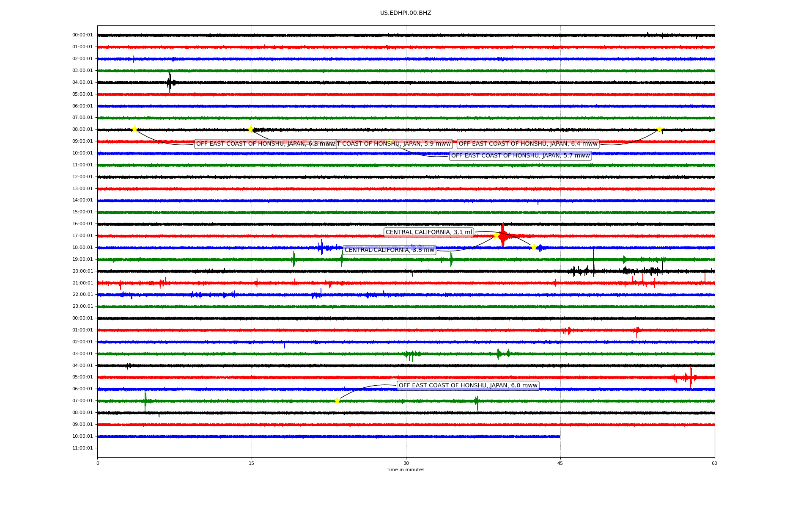Click the star marker for the 6.4 mww Honshu event
Image resolution: width=812 pixels, height=508 pixels.
[659, 129]
